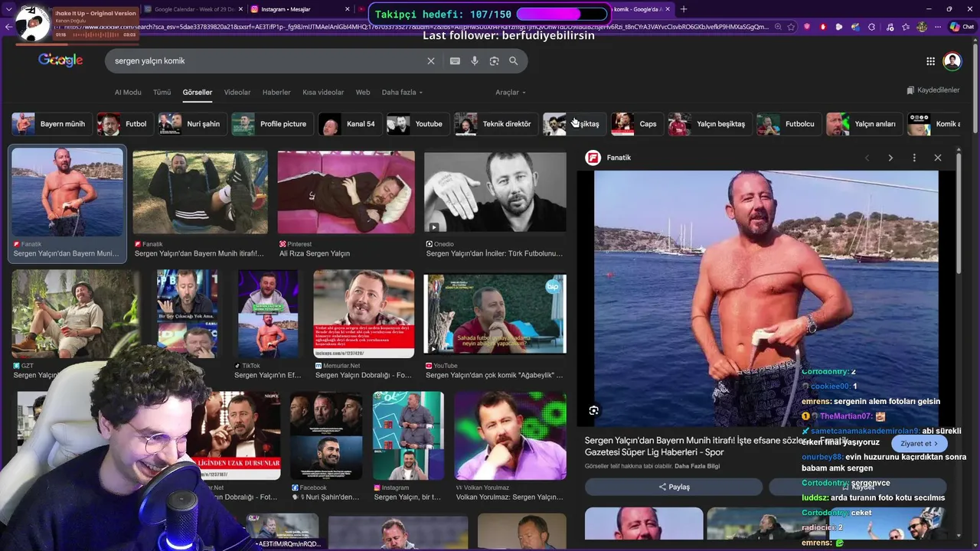Switch to Tümü tab

(162, 93)
